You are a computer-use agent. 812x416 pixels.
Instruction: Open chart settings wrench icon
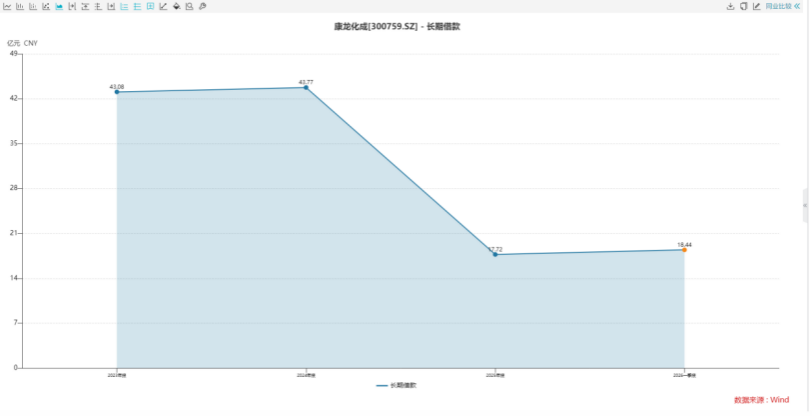202,6
